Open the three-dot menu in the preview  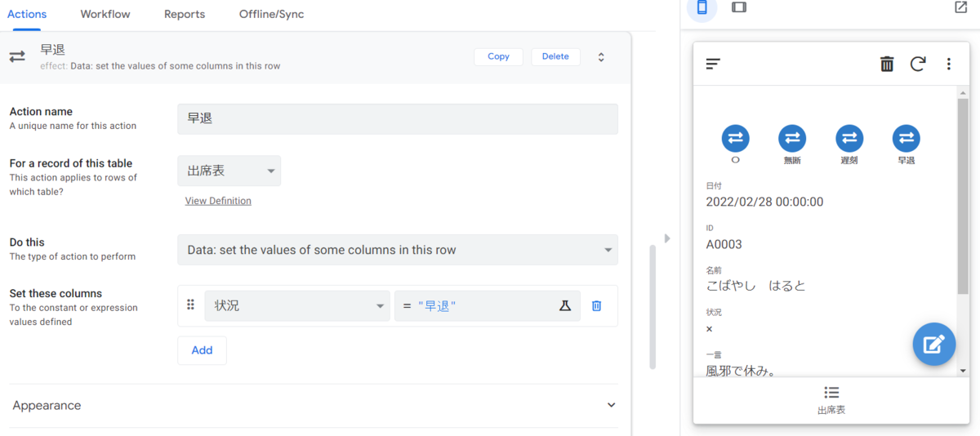[x=948, y=64]
